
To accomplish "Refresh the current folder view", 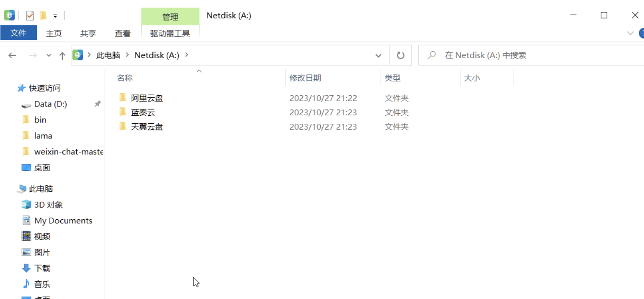I will click(x=401, y=55).
